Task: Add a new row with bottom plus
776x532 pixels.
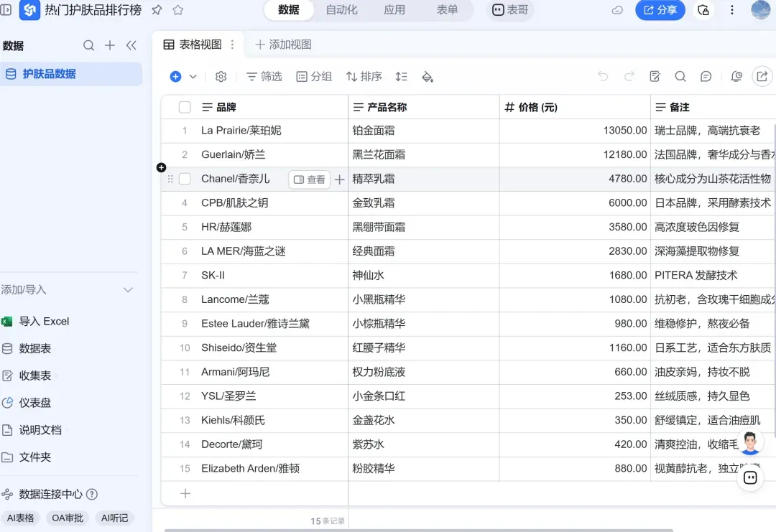Action: tap(185, 493)
